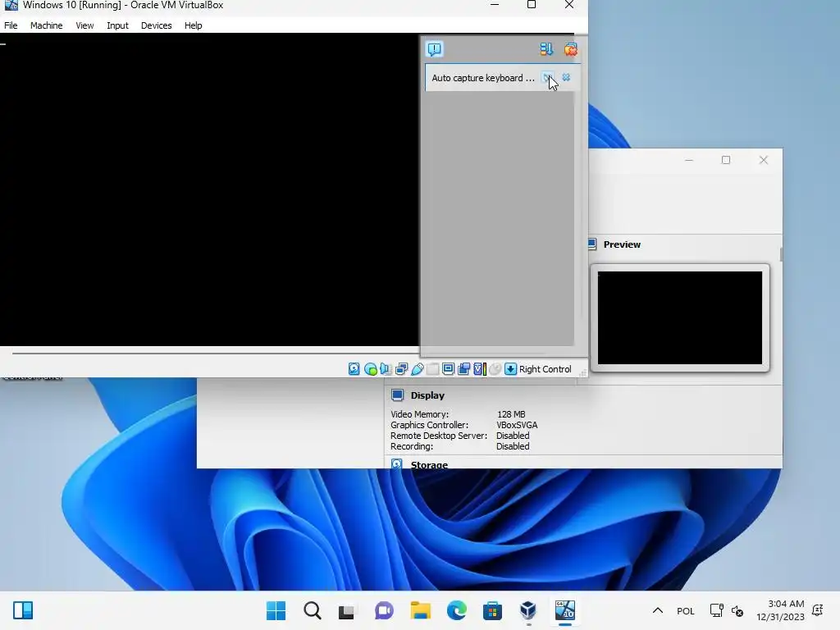840x630 pixels.
Task: Click the audio status icon
Action: click(386, 369)
